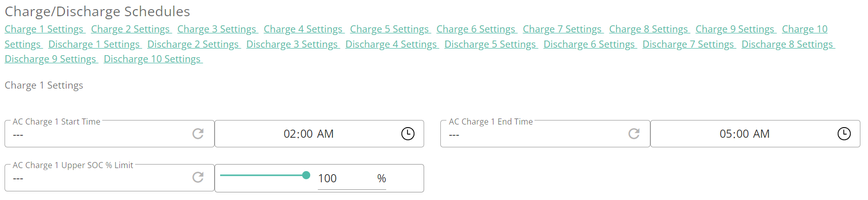Navigate to Charge 9 Settings
Screen dimensions: 868x200
pos(735,29)
